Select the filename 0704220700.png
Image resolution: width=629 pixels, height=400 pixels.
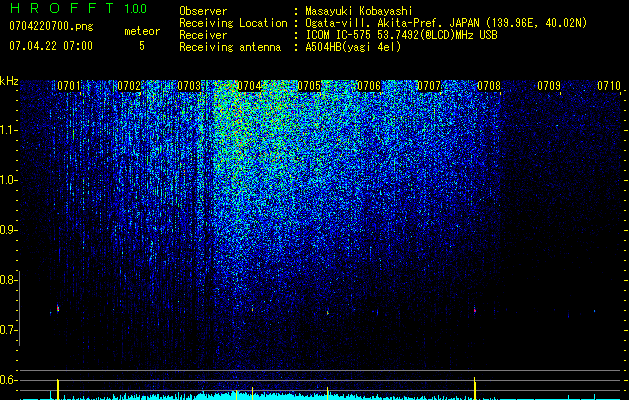click(x=51, y=26)
